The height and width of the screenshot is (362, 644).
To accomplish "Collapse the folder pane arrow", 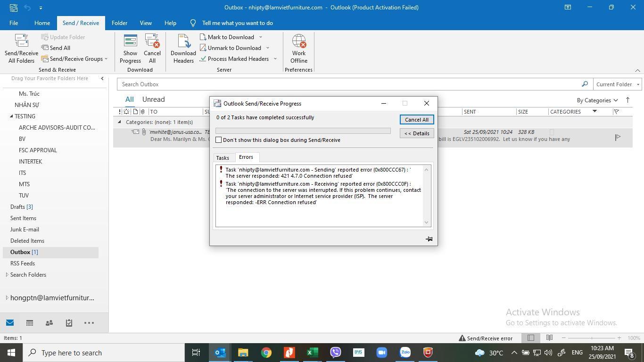I will point(102,78).
